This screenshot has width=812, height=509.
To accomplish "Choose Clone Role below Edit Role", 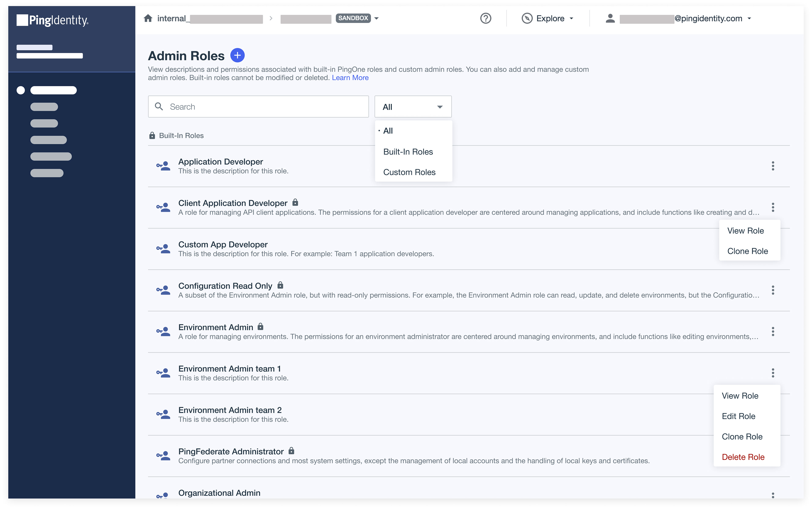I will click(x=747, y=437).
